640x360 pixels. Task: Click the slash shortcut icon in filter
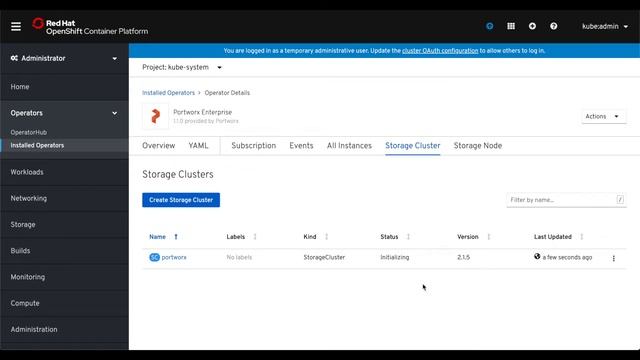pos(620,200)
